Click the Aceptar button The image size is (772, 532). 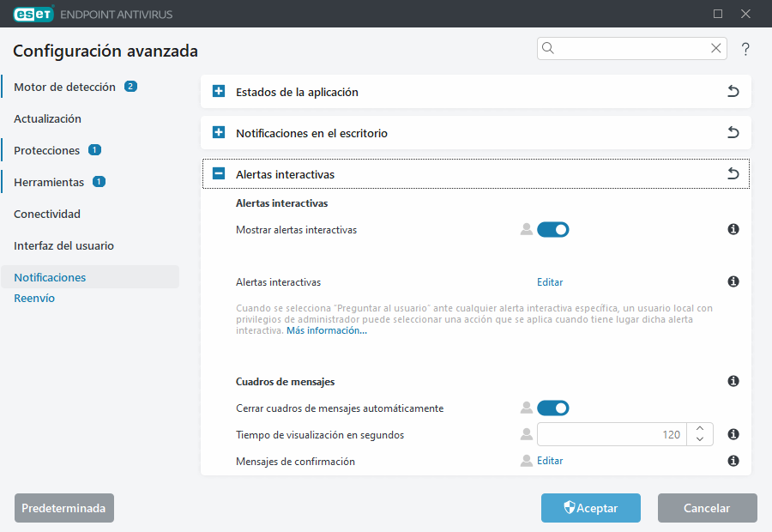coord(590,508)
